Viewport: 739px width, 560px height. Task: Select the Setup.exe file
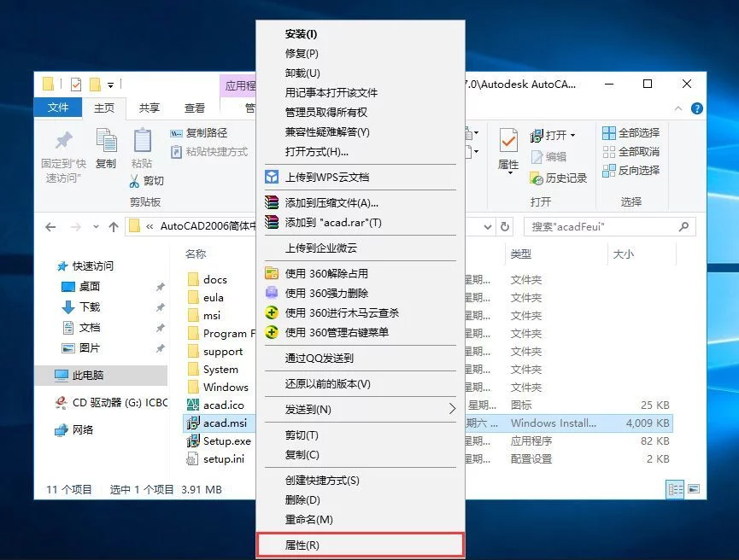[x=220, y=440]
